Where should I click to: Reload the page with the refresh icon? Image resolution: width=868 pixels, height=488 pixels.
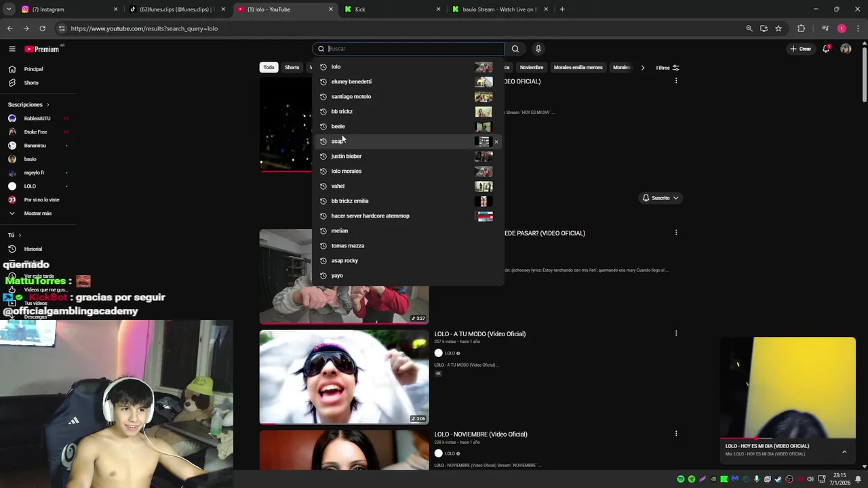[x=42, y=28]
